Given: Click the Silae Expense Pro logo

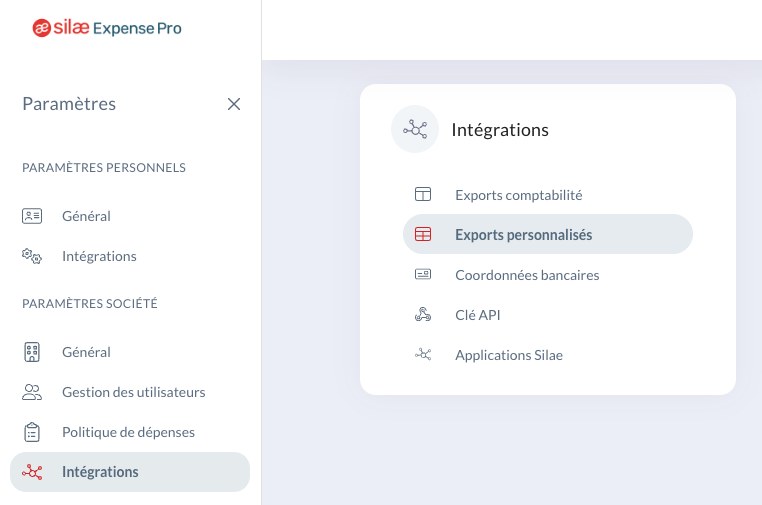Looking at the screenshot, I should click(107, 28).
